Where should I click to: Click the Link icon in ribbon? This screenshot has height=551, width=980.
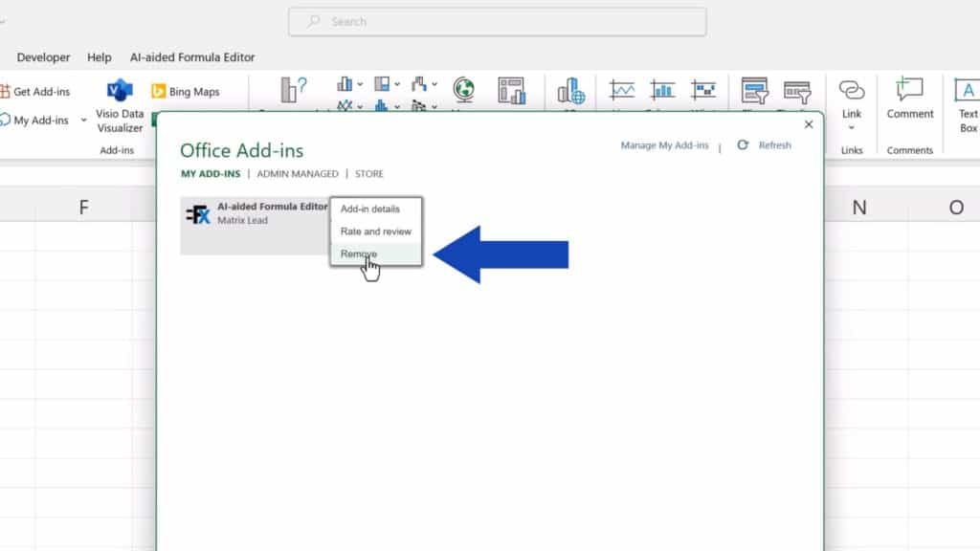[x=851, y=91]
